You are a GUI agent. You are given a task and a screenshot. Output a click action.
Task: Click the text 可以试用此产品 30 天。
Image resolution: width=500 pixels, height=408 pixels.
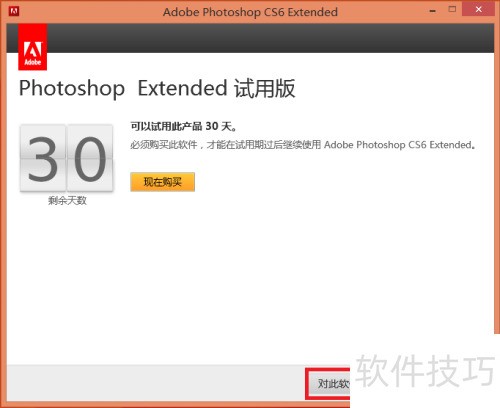coord(183,126)
